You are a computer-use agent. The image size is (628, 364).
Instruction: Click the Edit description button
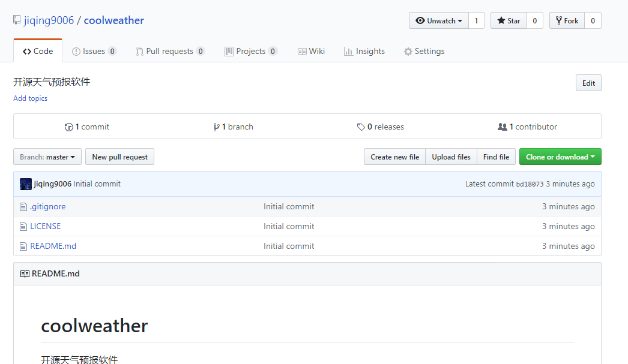588,83
